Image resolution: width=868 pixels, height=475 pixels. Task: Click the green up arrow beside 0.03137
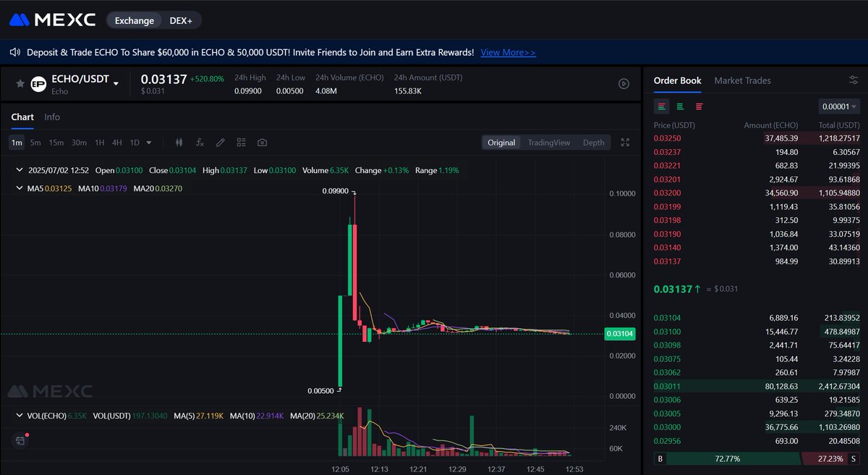(x=697, y=289)
